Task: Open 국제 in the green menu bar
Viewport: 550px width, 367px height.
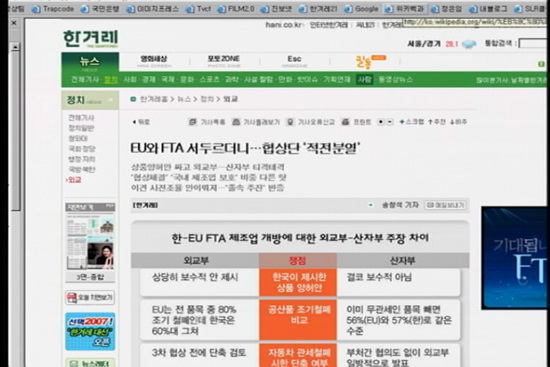Action: click(168, 80)
